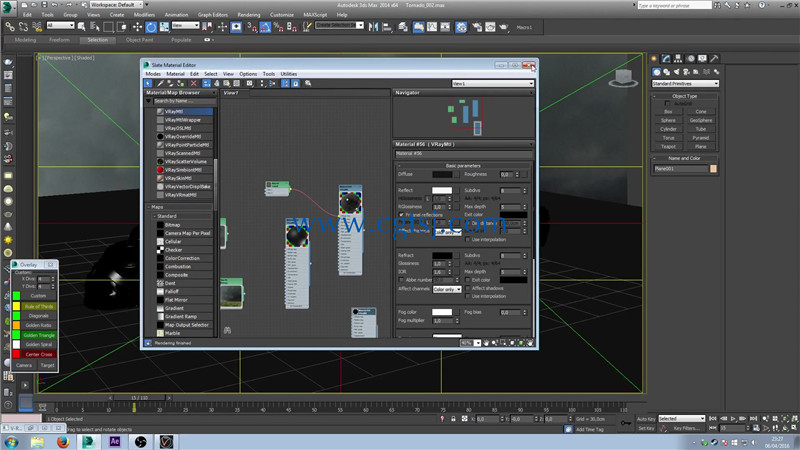Toggle Exit color checkbox in Refract section

[467, 280]
